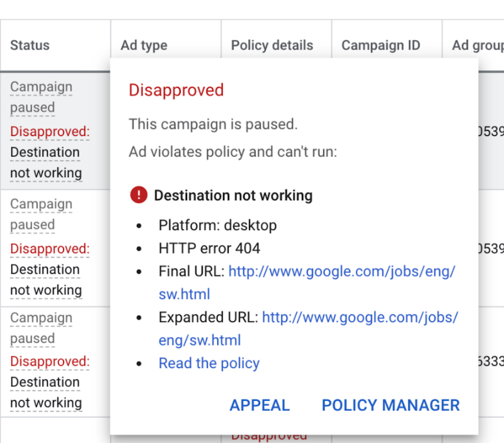Click 'Destination not working' in second row
This screenshot has width=504, height=443.
click(46, 280)
